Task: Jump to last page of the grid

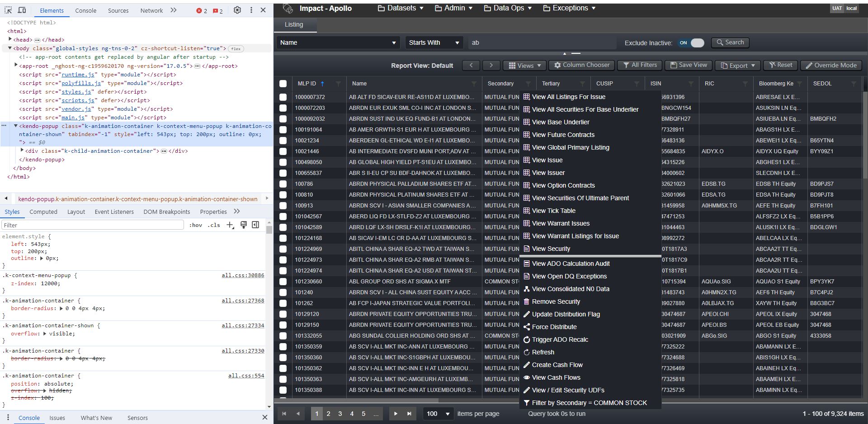Action: [409, 414]
